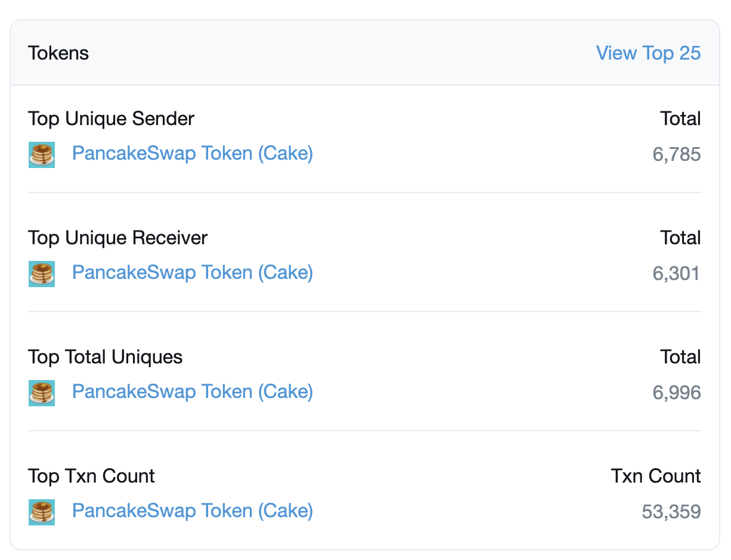Click the 6,996 total uniques value
Image resolution: width=731 pixels, height=560 pixels.
click(x=677, y=393)
